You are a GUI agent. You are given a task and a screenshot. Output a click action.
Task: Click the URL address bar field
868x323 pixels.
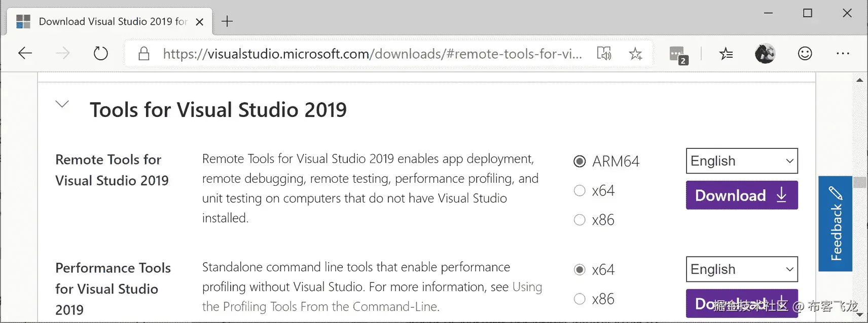point(372,54)
